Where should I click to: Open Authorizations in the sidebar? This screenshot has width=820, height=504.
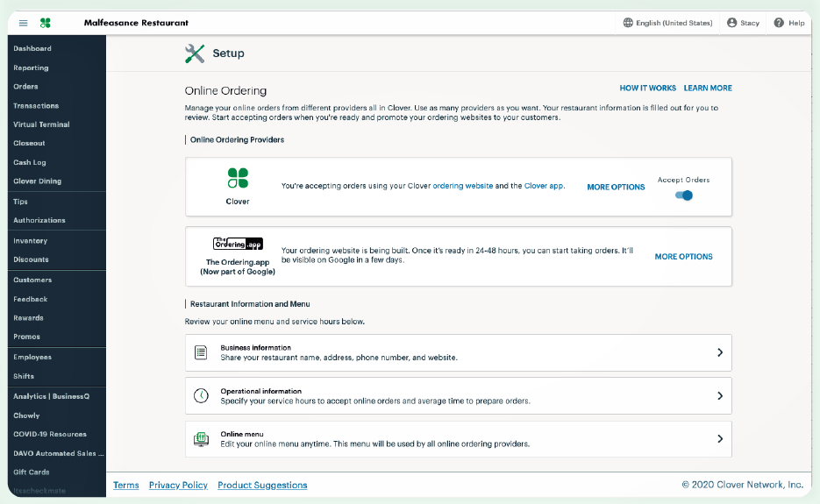point(39,221)
